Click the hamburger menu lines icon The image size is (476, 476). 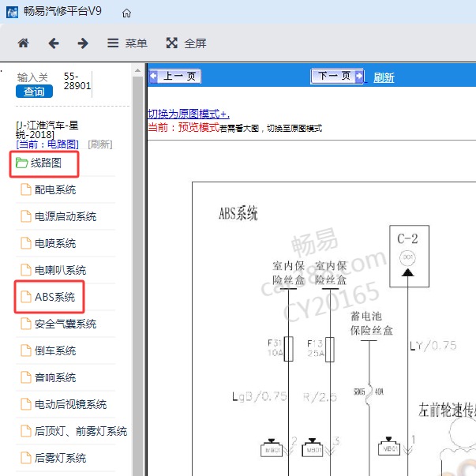pos(113,43)
